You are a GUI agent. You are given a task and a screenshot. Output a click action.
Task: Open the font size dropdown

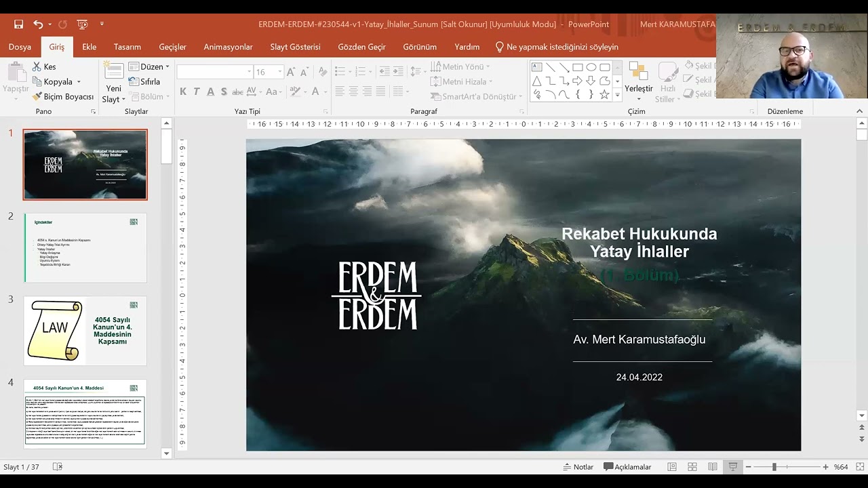click(x=279, y=72)
